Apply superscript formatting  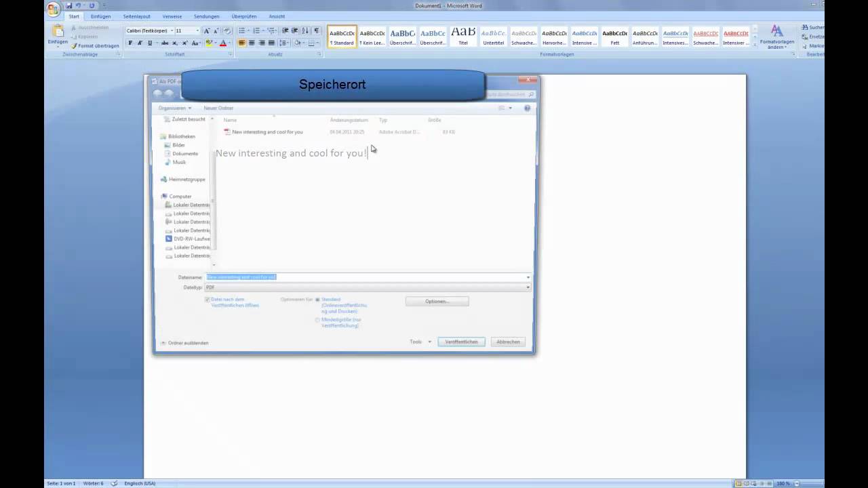(x=184, y=43)
